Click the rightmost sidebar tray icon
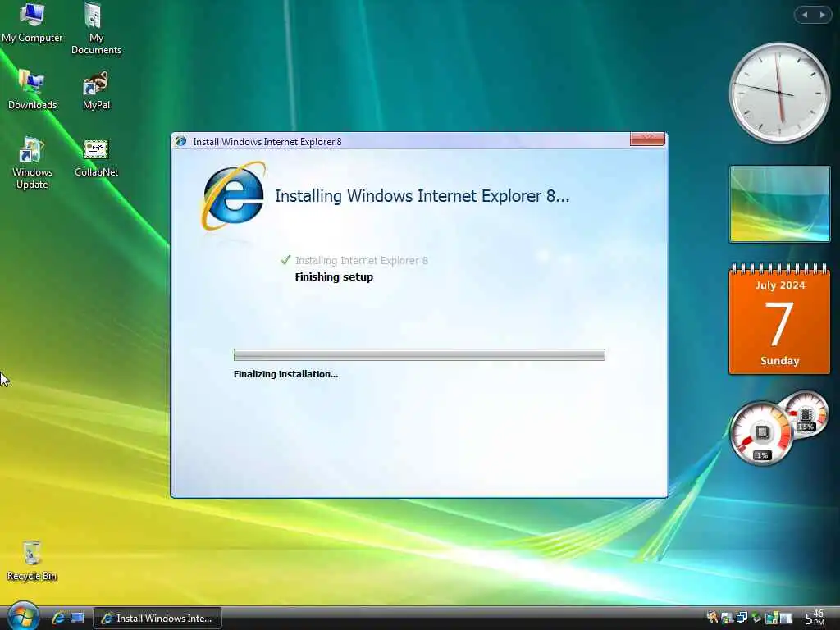This screenshot has width=840, height=630. (786, 618)
